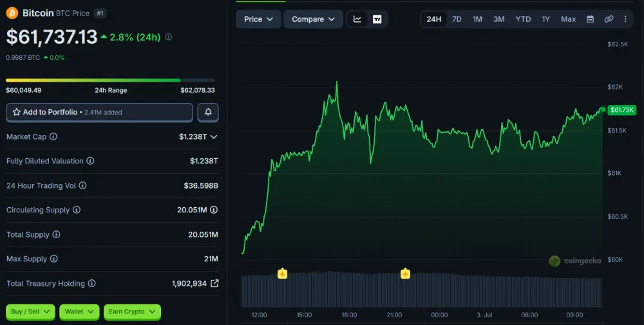Click the $62,078.33 range high value
Image resolution: width=644 pixels, height=325 pixels.
coord(198,90)
